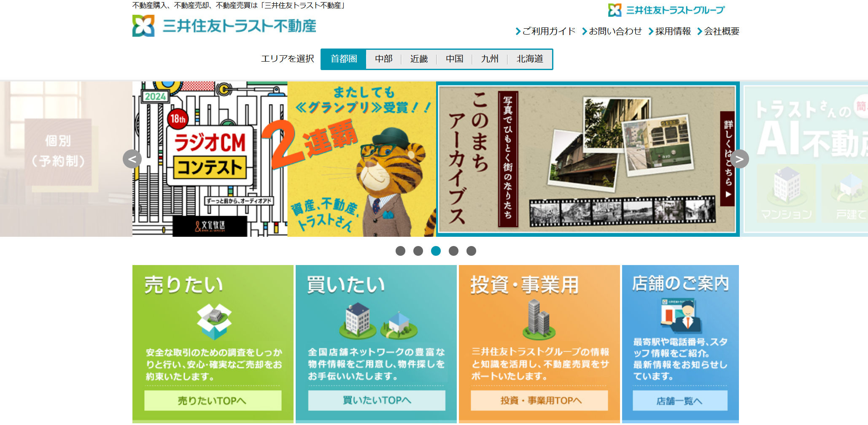Screen dimensions: 868x425
Task: Click the open box icon in 売りたい
Action: (x=214, y=322)
